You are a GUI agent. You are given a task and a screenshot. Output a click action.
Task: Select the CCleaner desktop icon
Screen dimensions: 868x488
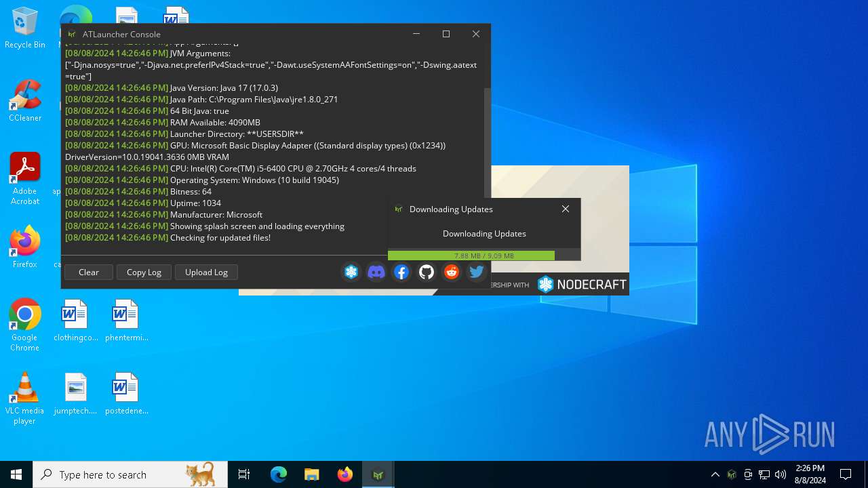coord(25,101)
